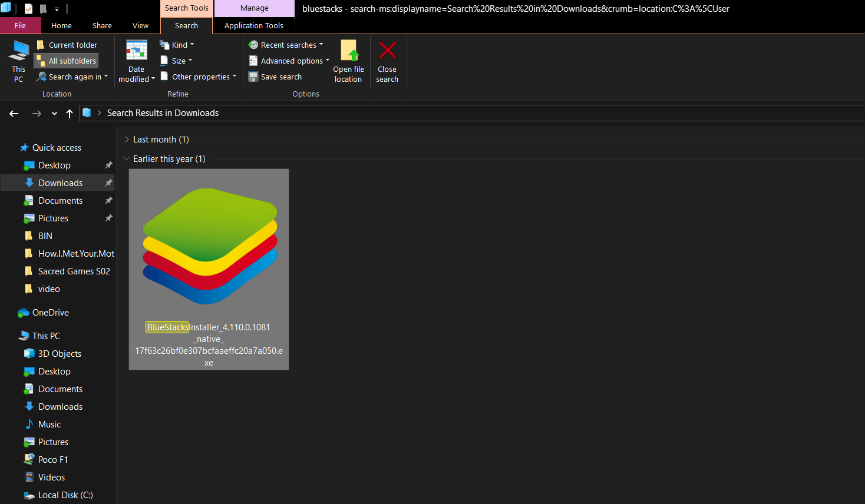Screen dimensions: 865x504
Task: Click Search again in magnifier icon
Action: point(41,77)
